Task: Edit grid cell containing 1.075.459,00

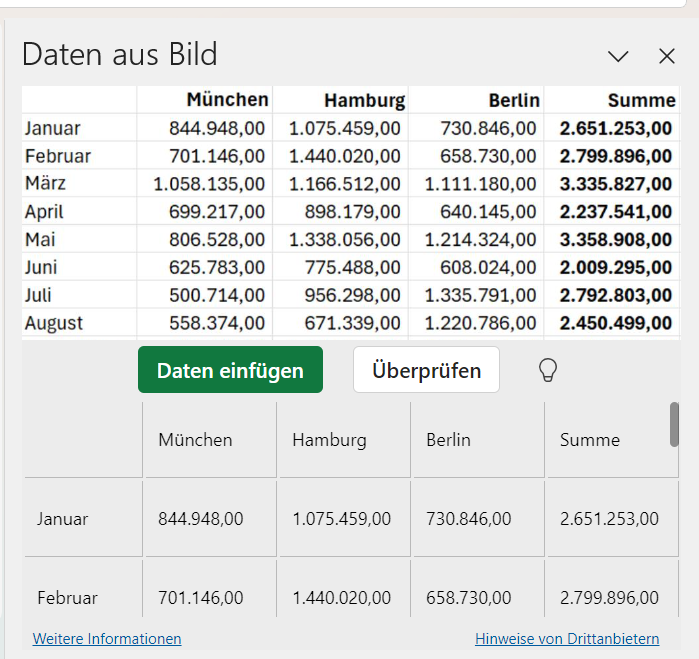Action: click(345, 519)
